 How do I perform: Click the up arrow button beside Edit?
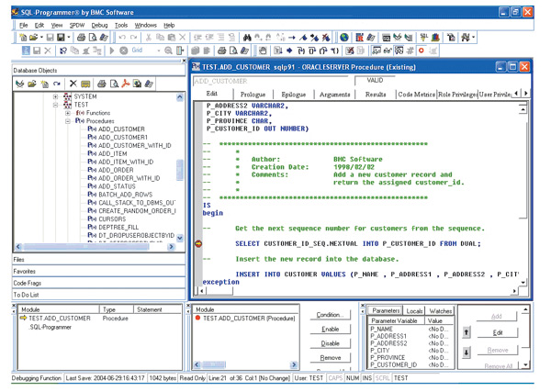tap(467, 332)
